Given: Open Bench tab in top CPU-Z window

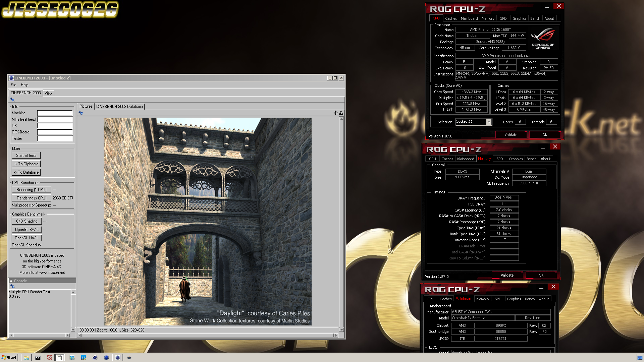Looking at the screenshot, I should [x=535, y=18].
